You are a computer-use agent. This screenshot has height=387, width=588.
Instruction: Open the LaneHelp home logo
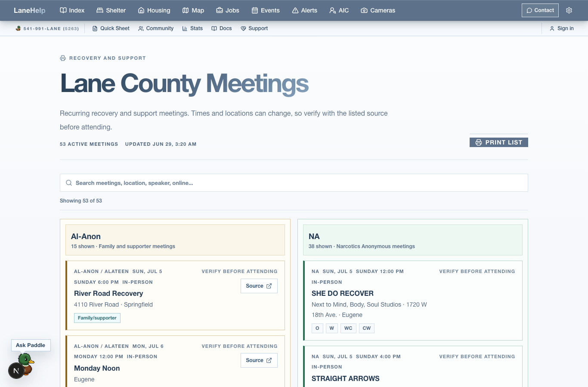pyautogui.click(x=29, y=10)
